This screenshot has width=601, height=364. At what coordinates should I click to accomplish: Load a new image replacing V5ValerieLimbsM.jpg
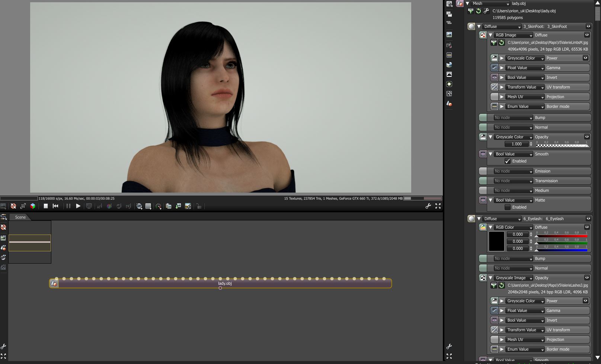[494, 42]
